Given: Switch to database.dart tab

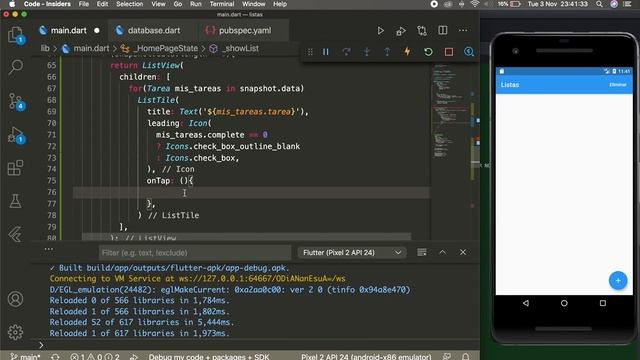Looking at the screenshot, I should [154, 31].
